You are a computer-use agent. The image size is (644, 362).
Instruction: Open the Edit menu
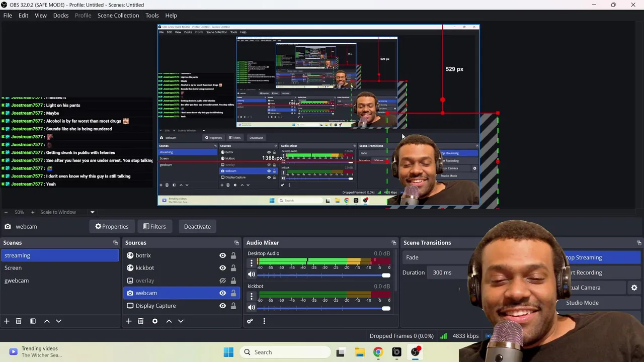click(23, 15)
